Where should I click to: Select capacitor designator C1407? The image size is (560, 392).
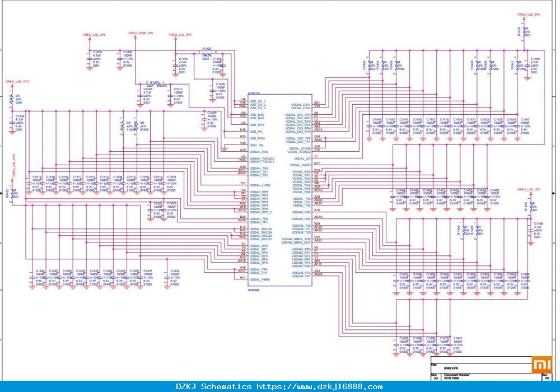(x=147, y=89)
